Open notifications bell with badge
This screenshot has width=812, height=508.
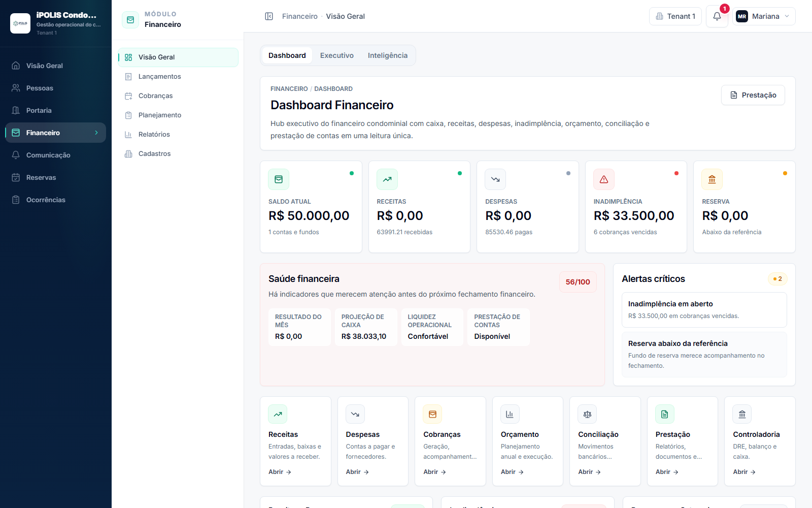[717, 16]
